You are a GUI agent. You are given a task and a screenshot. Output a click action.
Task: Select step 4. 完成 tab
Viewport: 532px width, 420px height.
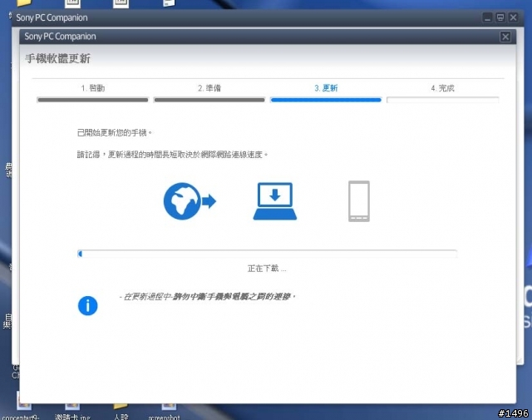click(x=443, y=88)
